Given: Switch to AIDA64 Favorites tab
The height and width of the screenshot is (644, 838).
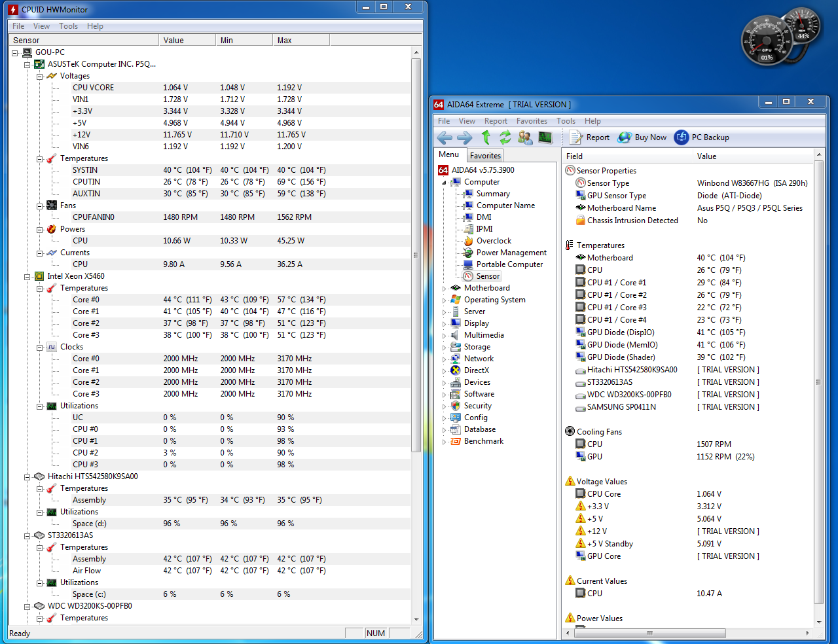Looking at the screenshot, I should 485,156.
